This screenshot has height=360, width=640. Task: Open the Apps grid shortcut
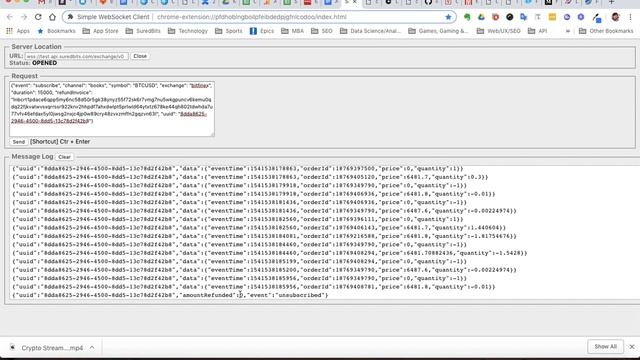tap(18, 31)
